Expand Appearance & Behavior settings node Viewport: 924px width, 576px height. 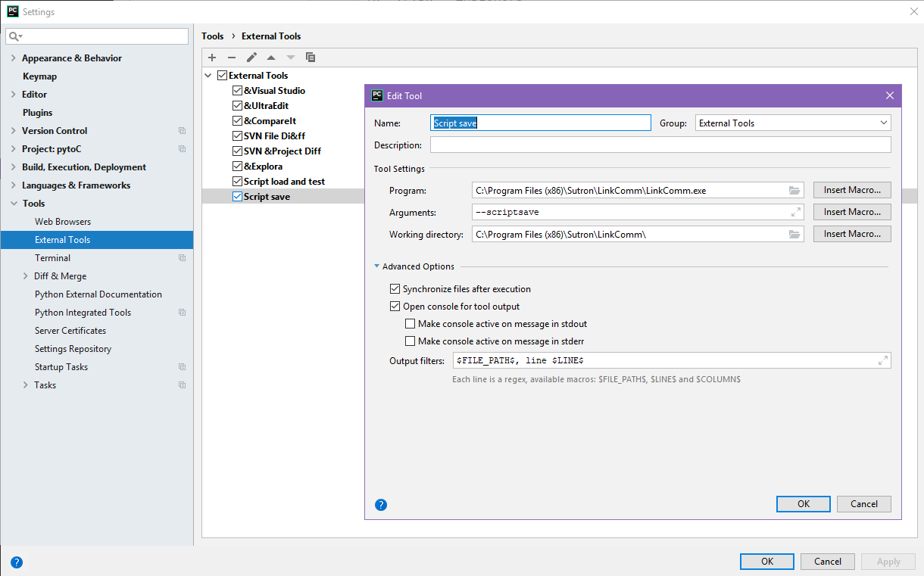click(14, 58)
